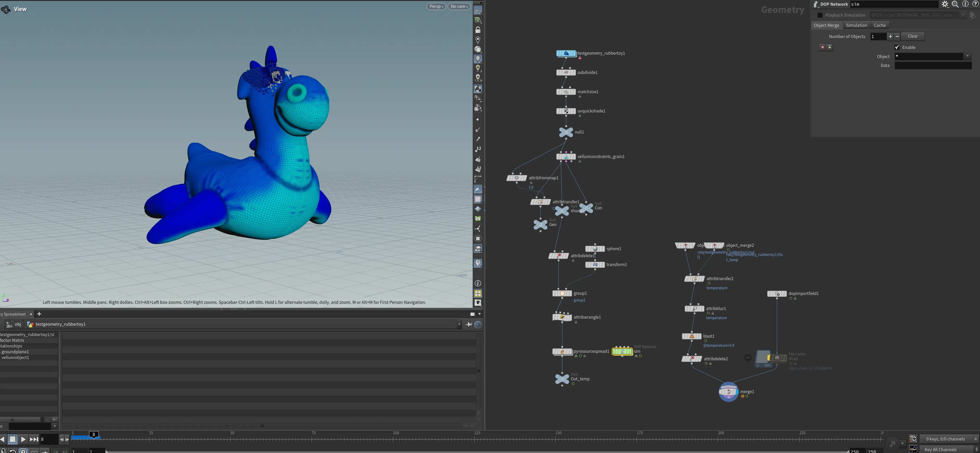Select the subdivide1 node
This screenshot has height=453, width=980.
point(566,73)
